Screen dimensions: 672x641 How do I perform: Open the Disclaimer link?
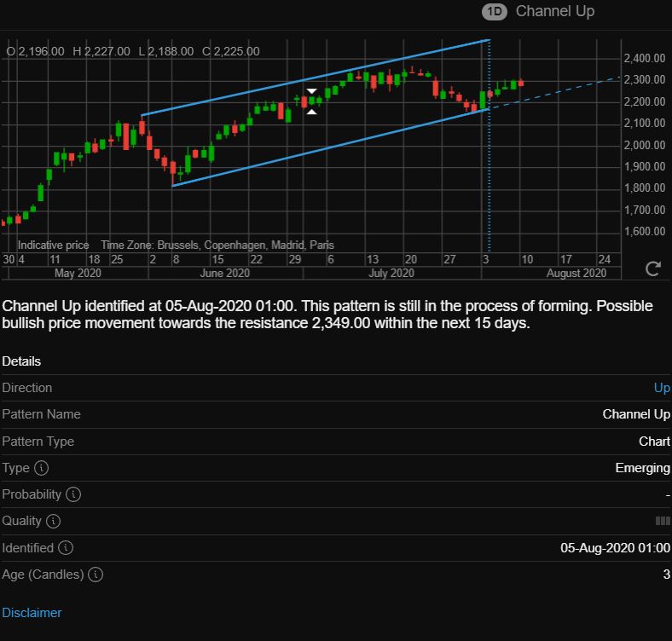coord(32,613)
